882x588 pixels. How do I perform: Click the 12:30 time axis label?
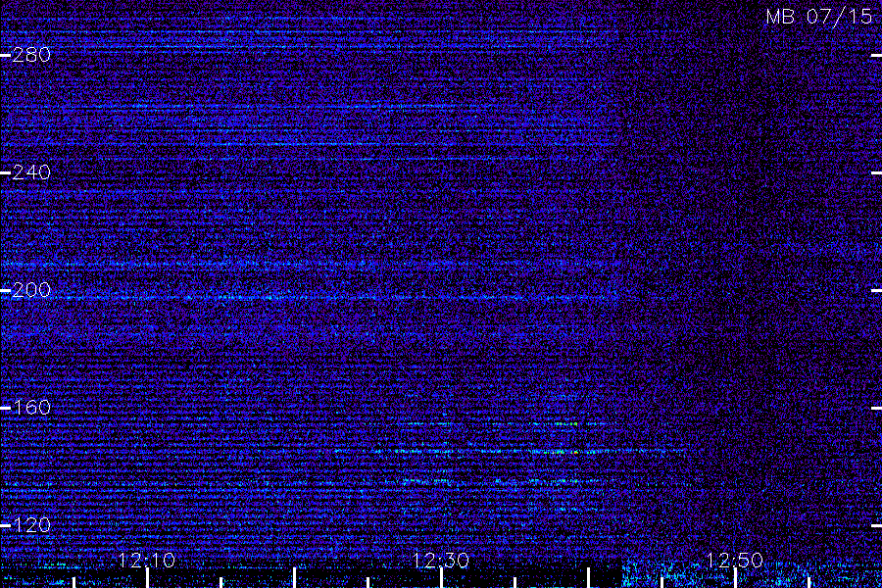click(441, 561)
